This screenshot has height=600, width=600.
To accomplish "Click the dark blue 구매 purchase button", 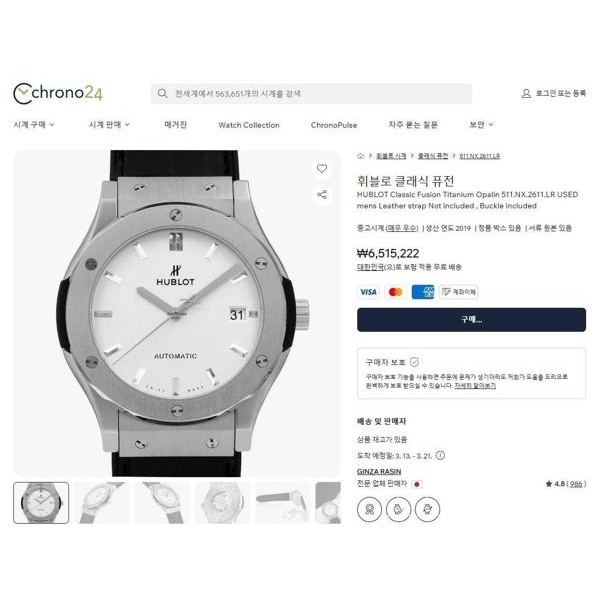I will click(471, 320).
